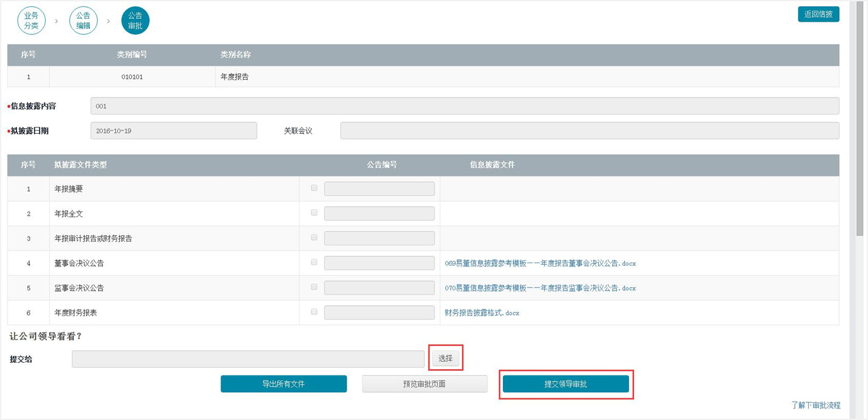Screen dimensions: 868x420
Task: Click the 年报摘要 file type text
Action: click(69, 189)
